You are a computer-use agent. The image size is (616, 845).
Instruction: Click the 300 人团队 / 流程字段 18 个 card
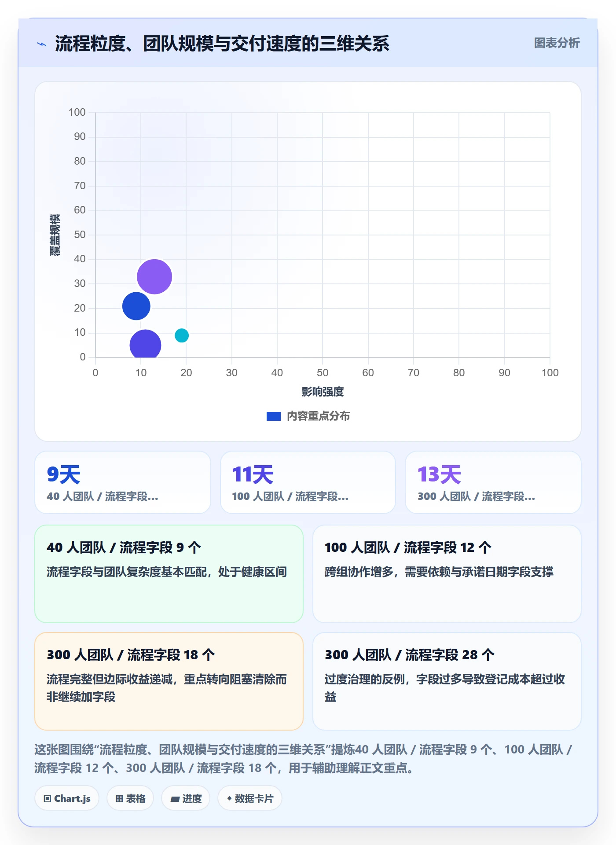pyautogui.click(x=169, y=681)
